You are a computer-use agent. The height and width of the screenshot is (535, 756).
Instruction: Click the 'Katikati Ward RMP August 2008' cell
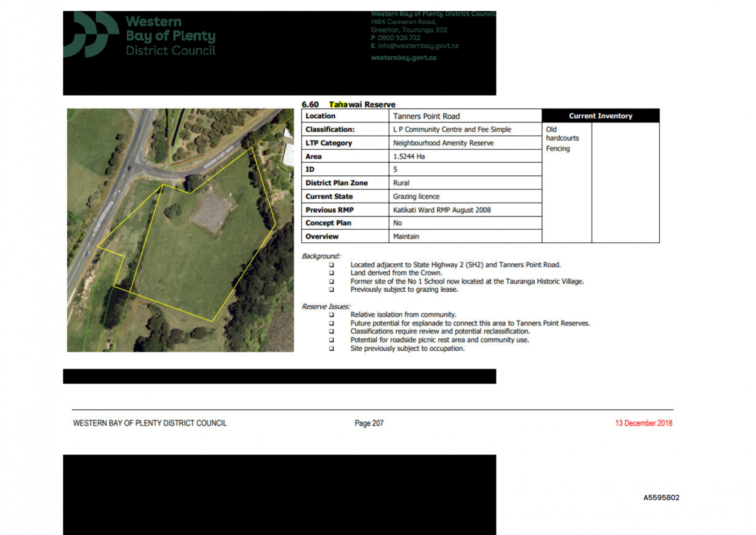[442, 210]
